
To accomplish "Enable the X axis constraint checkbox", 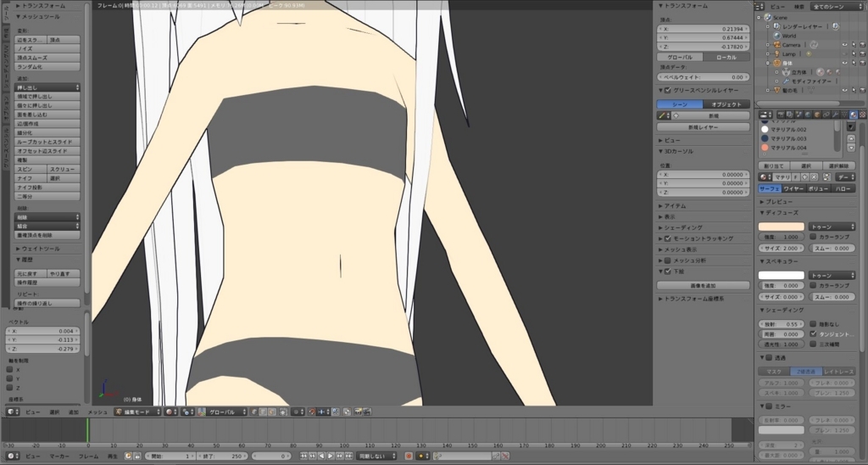I will point(9,370).
